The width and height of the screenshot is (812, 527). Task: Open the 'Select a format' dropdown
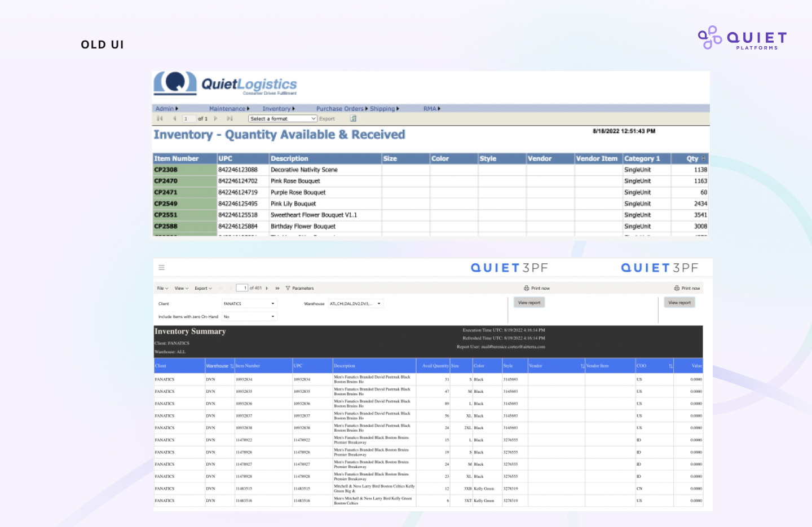pos(283,118)
